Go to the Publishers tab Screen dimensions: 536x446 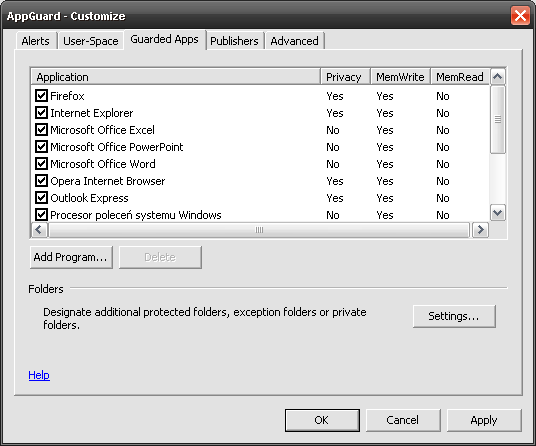(234, 41)
